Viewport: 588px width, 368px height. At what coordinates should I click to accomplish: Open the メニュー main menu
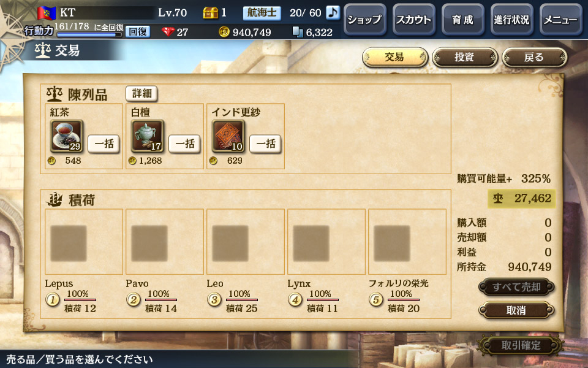pyautogui.click(x=561, y=20)
